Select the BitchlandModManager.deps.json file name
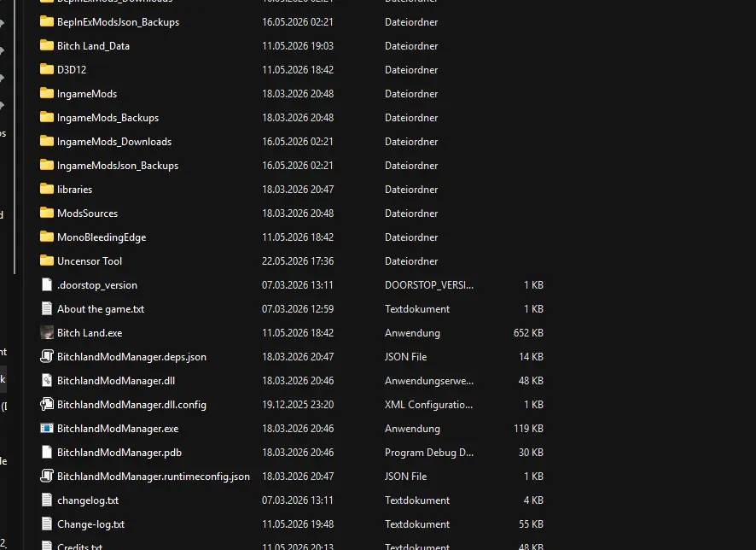Viewport: 756px width, 550px height. click(131, 357)
